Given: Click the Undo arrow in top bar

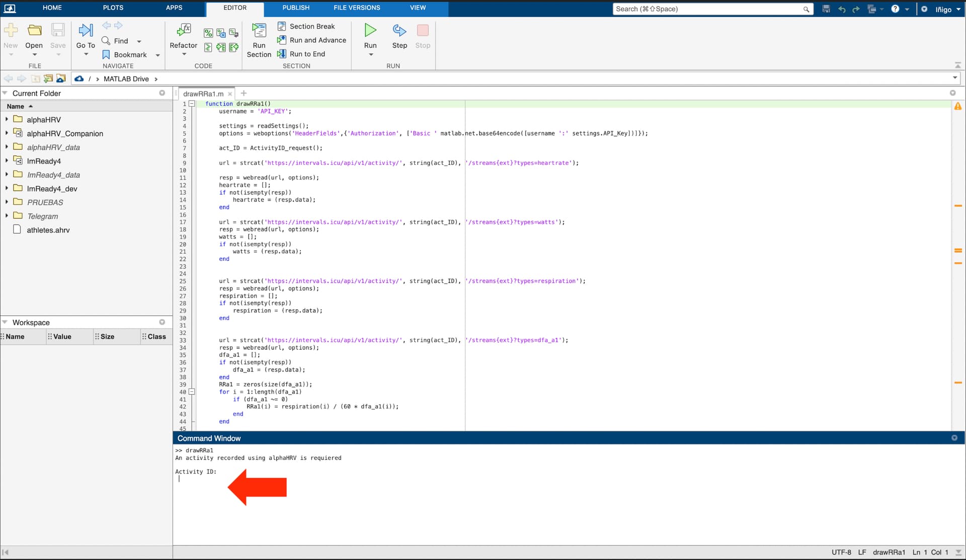Looking at the screenshot, I should 842,9.
